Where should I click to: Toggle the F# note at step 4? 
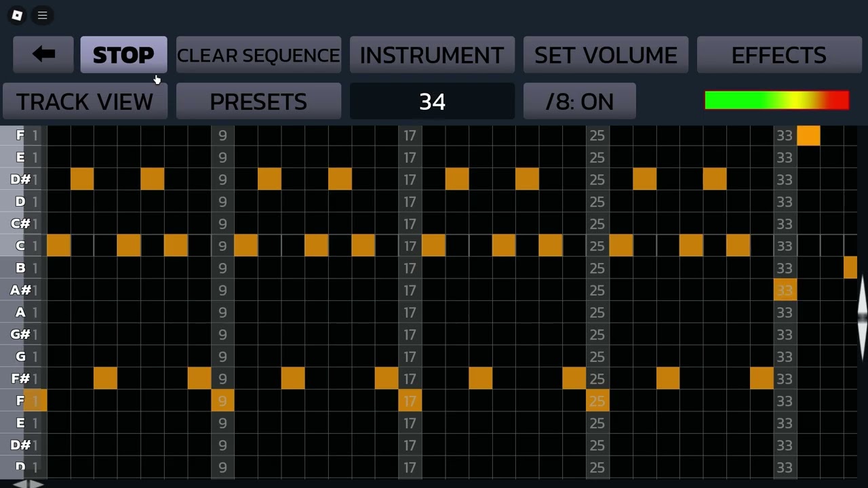[x=105, y=378]
